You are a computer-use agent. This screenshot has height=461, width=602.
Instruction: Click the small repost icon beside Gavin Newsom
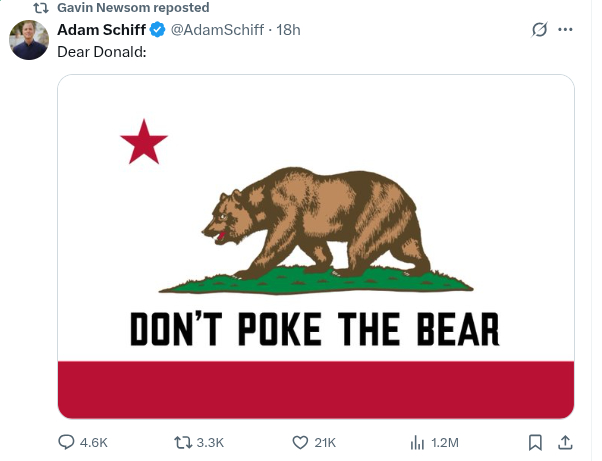click(x=41, y=7)
